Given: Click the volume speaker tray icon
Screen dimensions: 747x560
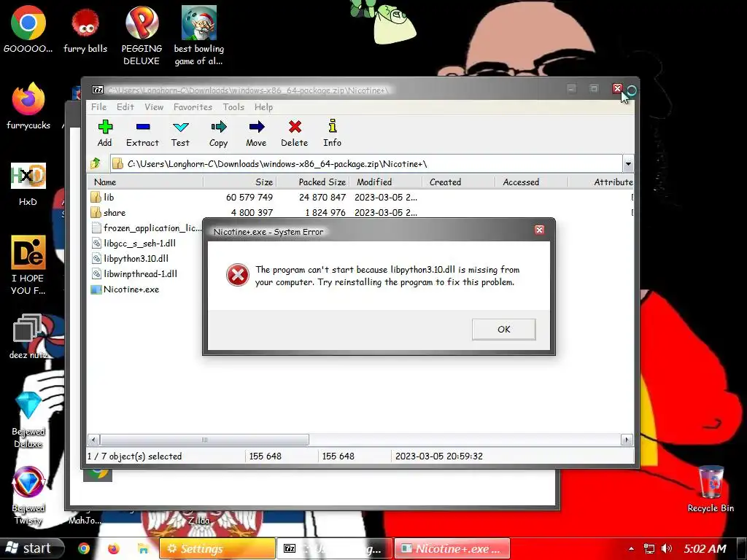Looking at the screenshot, I should point(667,548).
